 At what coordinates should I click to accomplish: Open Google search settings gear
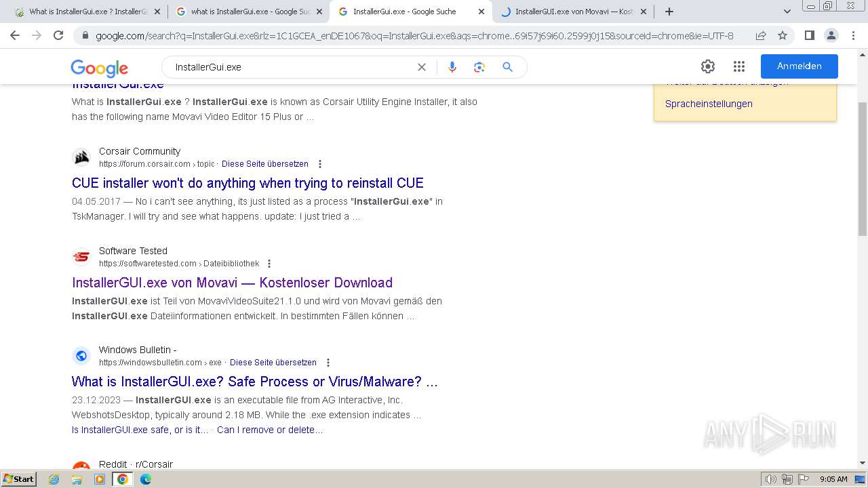pyautogui.click(x=708, y=66)
